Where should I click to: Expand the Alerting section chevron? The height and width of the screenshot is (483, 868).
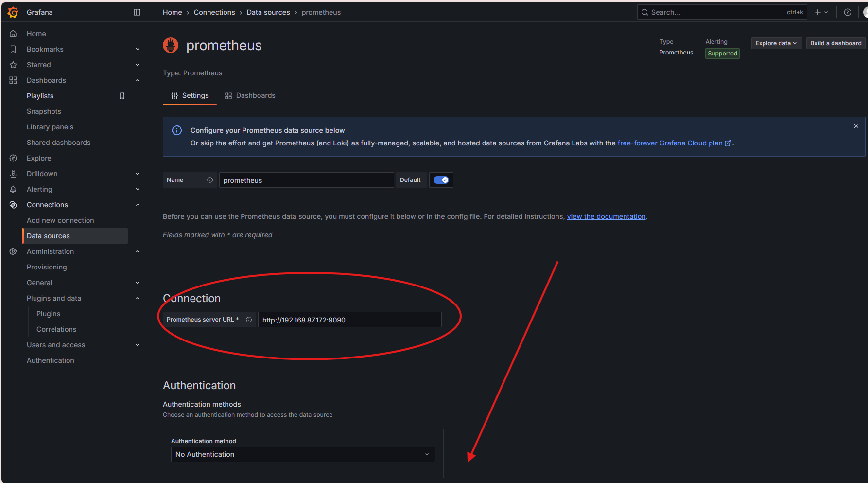tap(138, 189)
